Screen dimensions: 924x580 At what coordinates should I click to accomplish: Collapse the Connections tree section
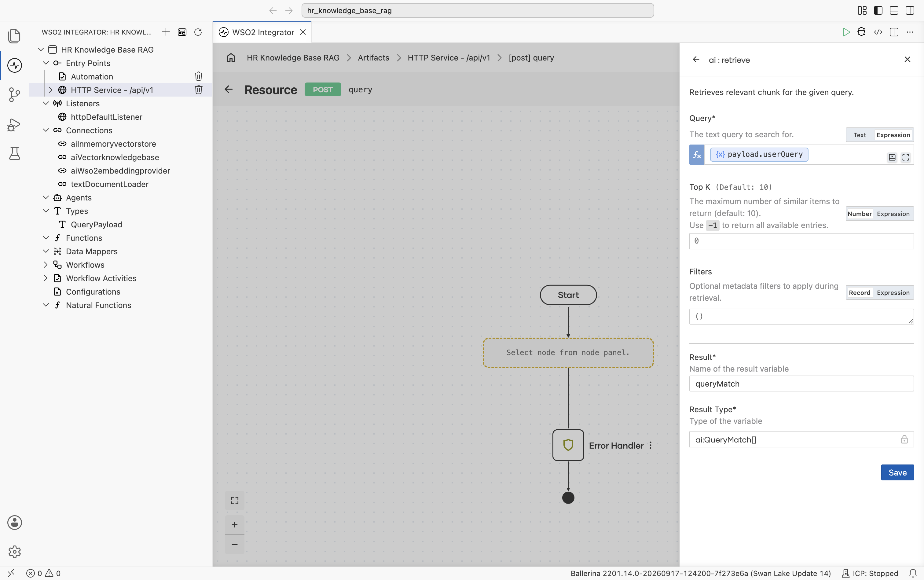tap(46, 130)
